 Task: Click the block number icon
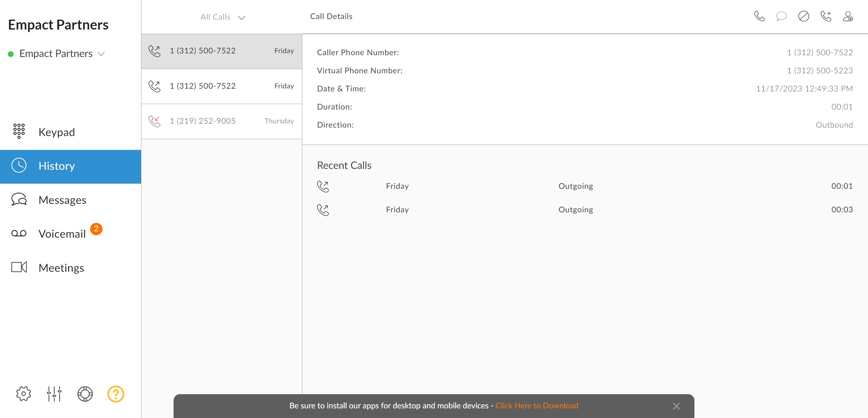[x=803, y=16]
